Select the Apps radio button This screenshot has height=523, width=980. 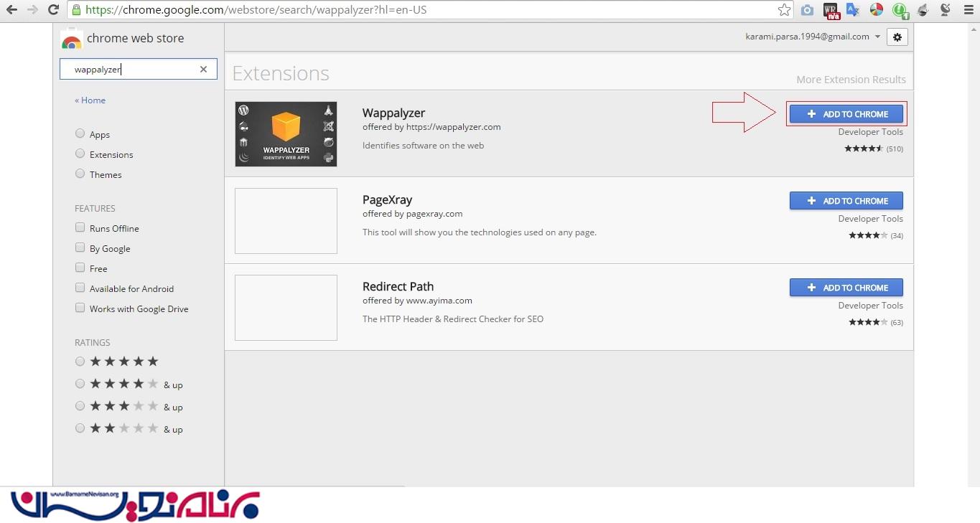coord(80,133)
